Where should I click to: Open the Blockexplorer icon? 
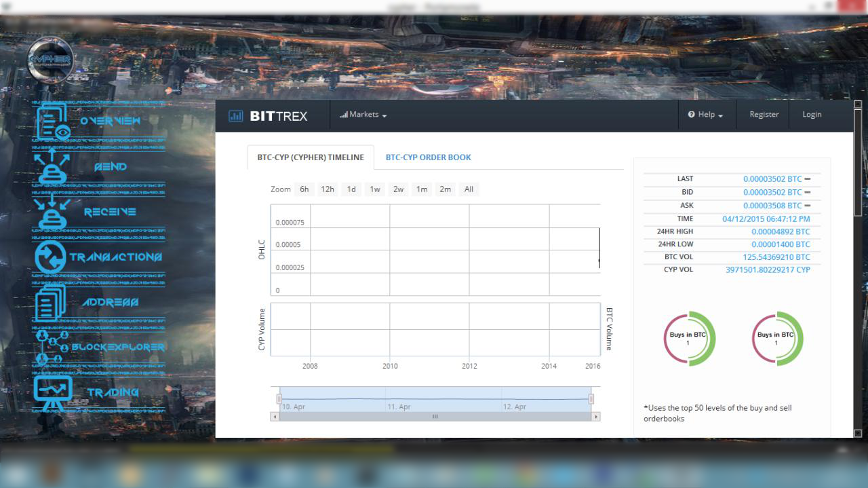pos(52,348)
